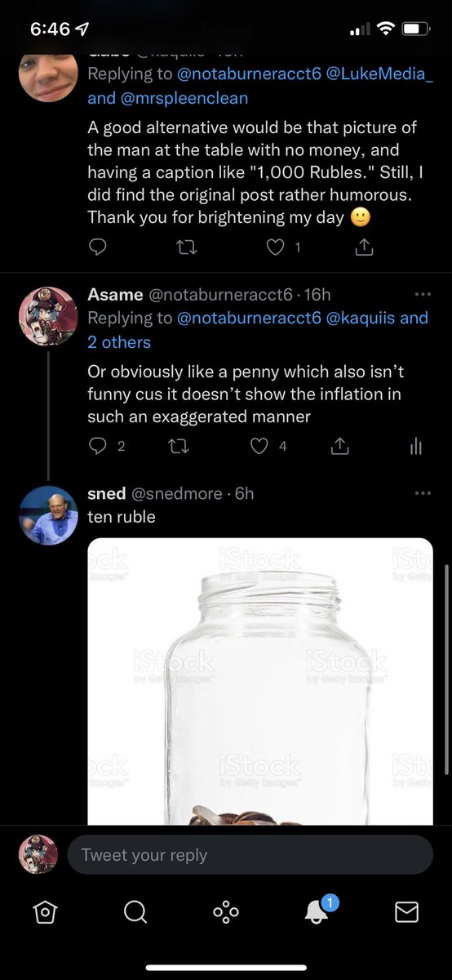Open the Home tab

(46, 912)
